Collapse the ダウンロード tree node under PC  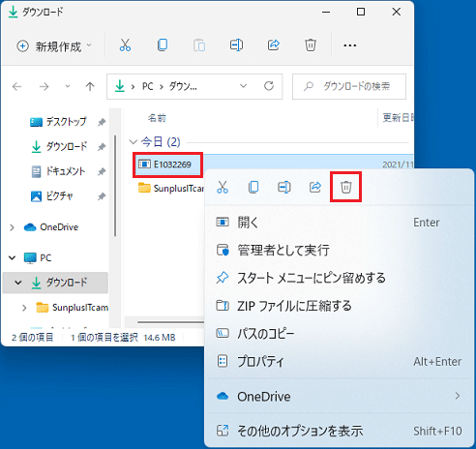[18, 283]
